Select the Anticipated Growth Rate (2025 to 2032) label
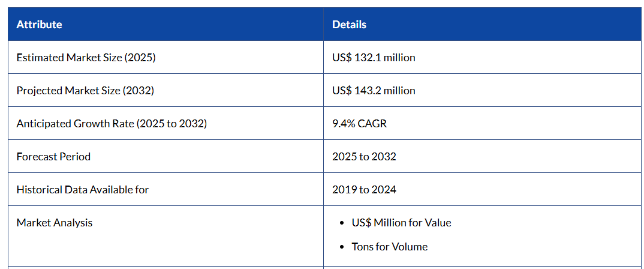This screenshot has width=644, height=269. tap(112, 124)
